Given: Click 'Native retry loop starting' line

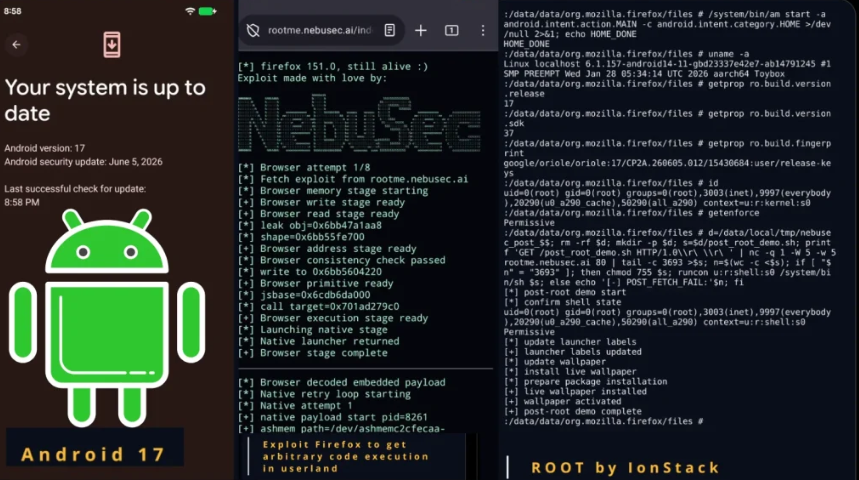Looking at the screenshot, I should 324,394.
